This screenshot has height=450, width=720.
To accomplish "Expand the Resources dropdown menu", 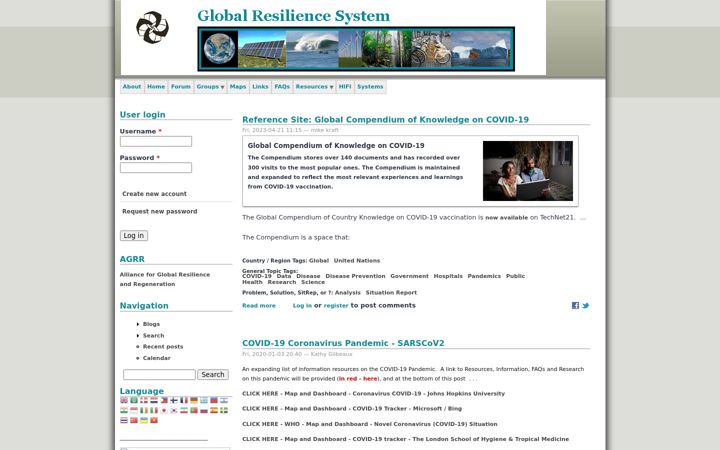I will (x=315, y=87).
